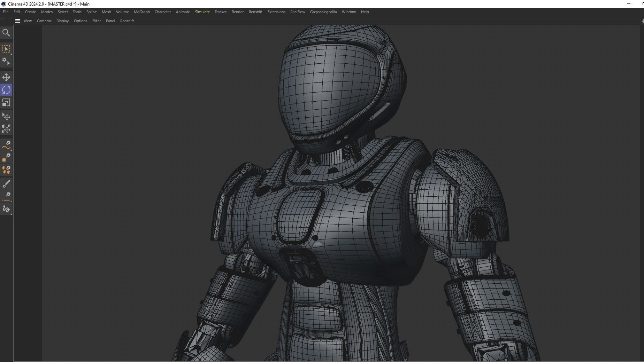The height and width of the screenshot is (362, 644).
Task: Open the Help menu
Action: click(x=365, y=12)
